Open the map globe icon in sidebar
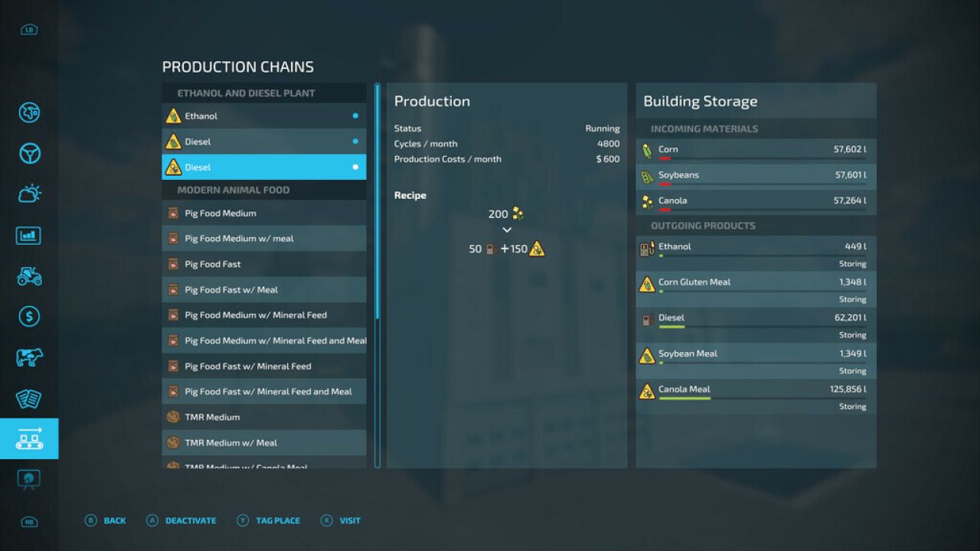The height and width of the screenshot is (551, 980). (29, 113)
